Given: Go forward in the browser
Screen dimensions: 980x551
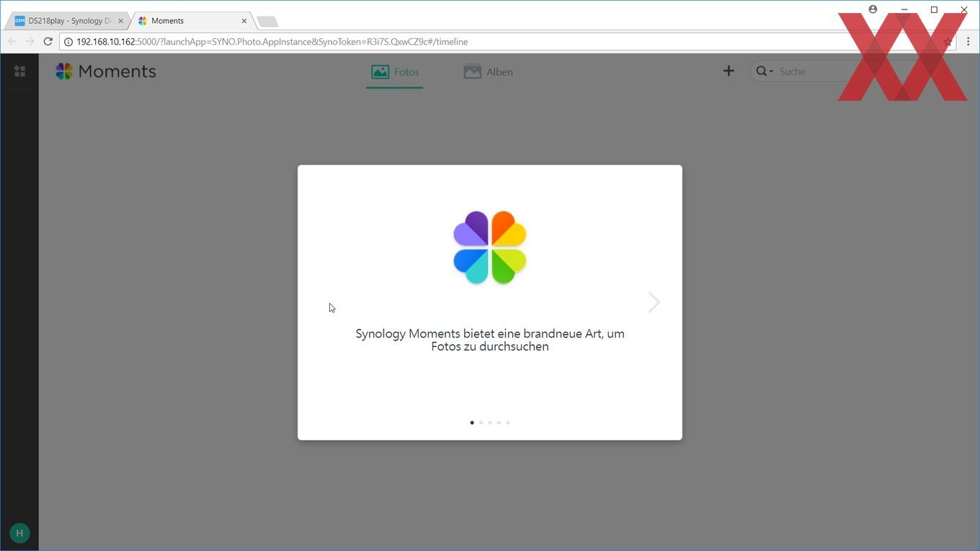Looking at the screenshot, I should coord(30,41).
